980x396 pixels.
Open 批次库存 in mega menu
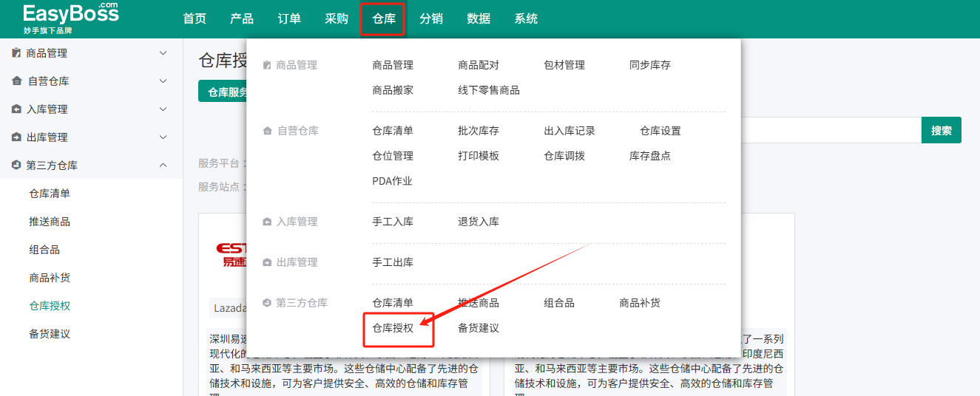[479, 131]
